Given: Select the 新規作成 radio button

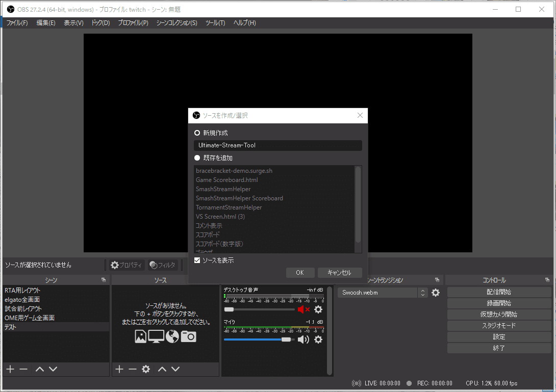Looking at the screenshot, I should pyautogui.click(x=197, y=133).
